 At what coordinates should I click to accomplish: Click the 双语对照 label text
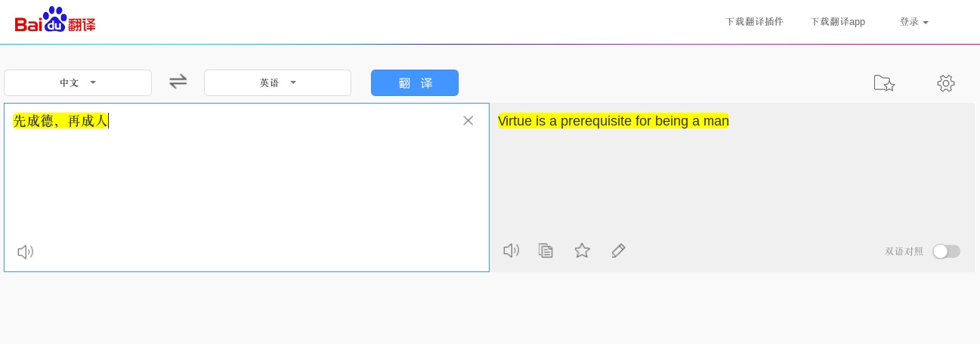point(904,251)
